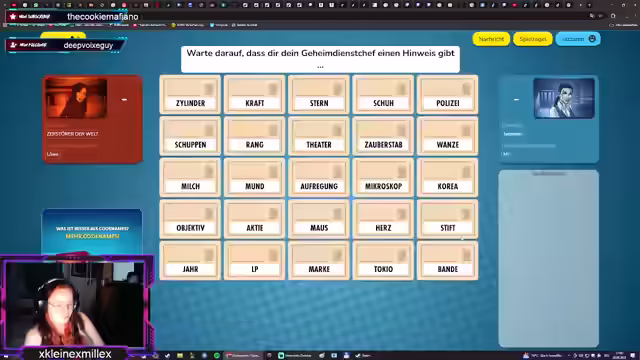Open the 'Mehr Codenames' promo banner
640x360 pixels.
92,232
